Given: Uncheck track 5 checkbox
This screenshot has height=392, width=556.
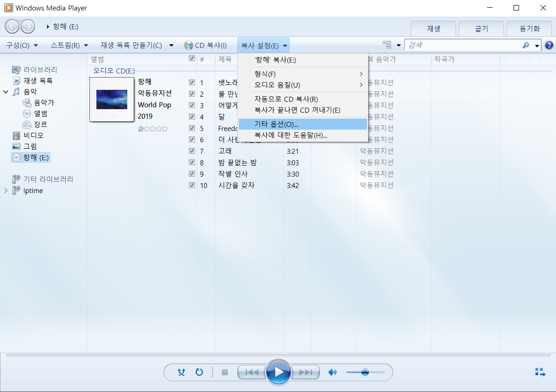Looking at the screenshot, I should click(x=192, y=128).
